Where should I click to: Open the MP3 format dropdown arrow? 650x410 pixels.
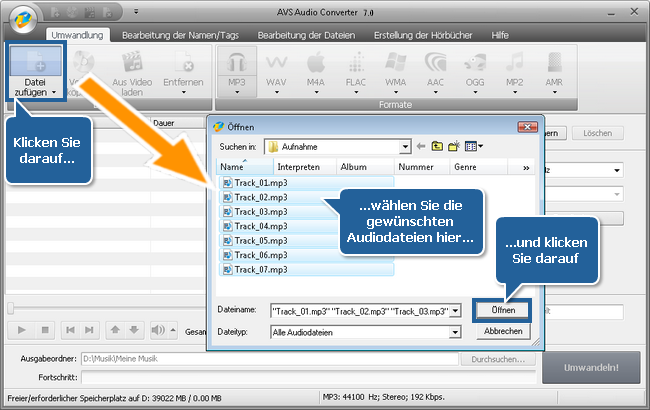click(237, 92)
